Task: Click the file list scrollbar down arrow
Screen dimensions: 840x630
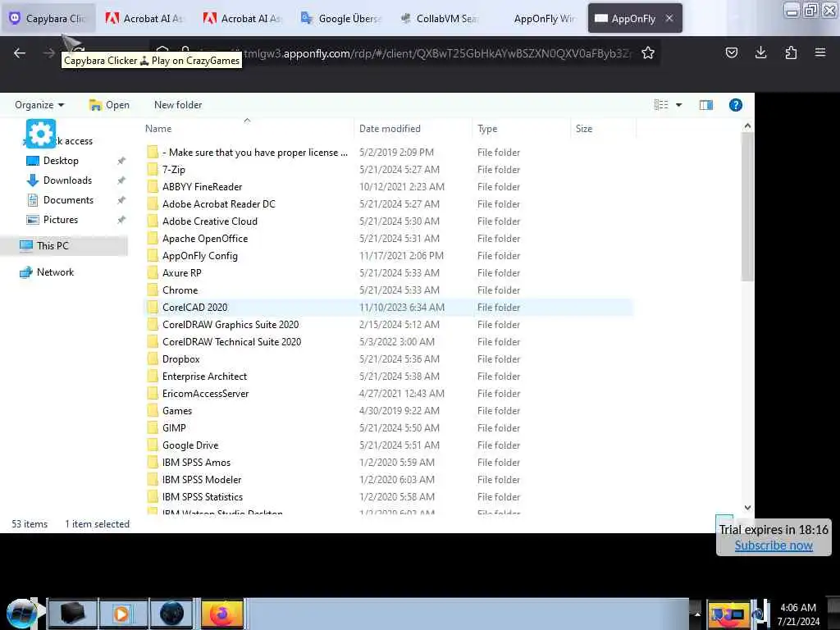Action: click(x=747, y=507)
